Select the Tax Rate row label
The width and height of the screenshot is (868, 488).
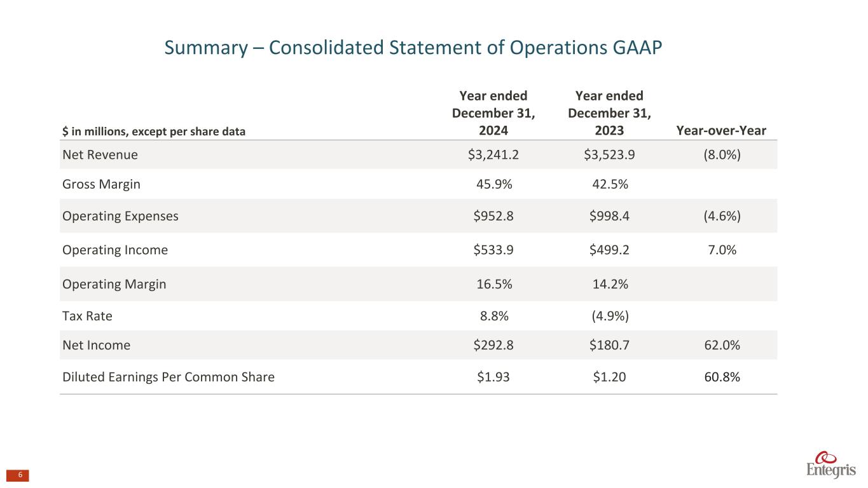[88, 315]
